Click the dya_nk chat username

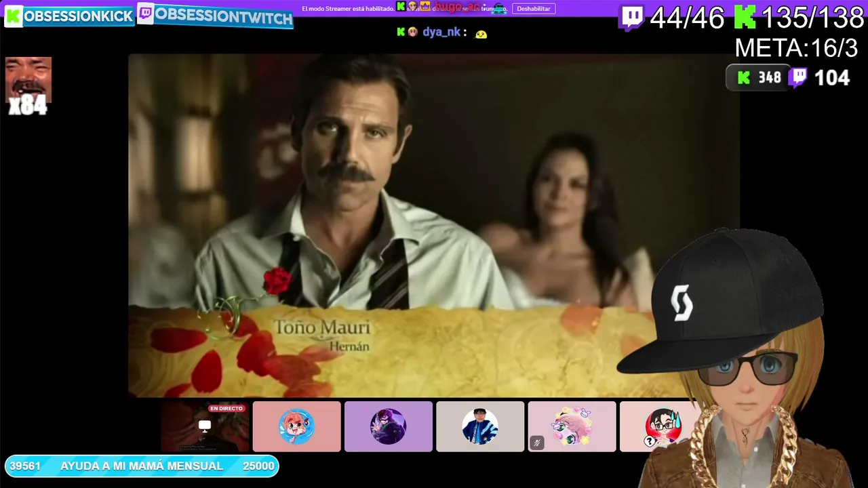click(x=441, y=32)
